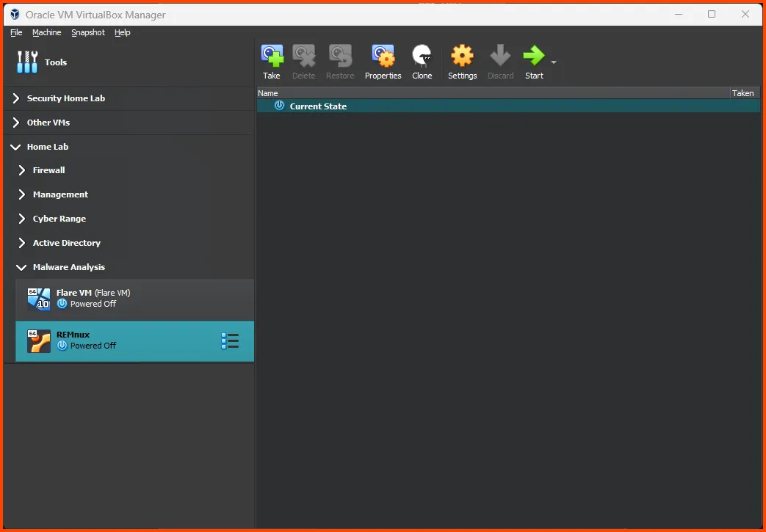This screenshot has width=766, height=532.
Task: Click the Home Lab group label
Action: pos(48,147)
